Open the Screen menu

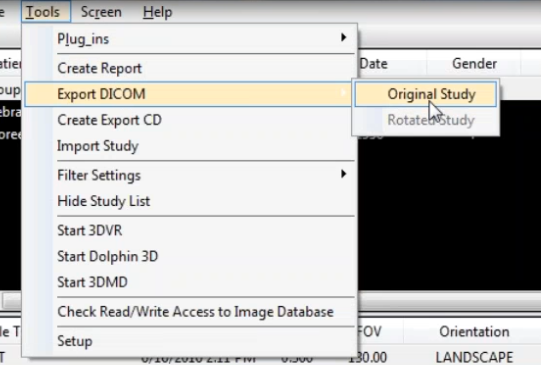101,12
